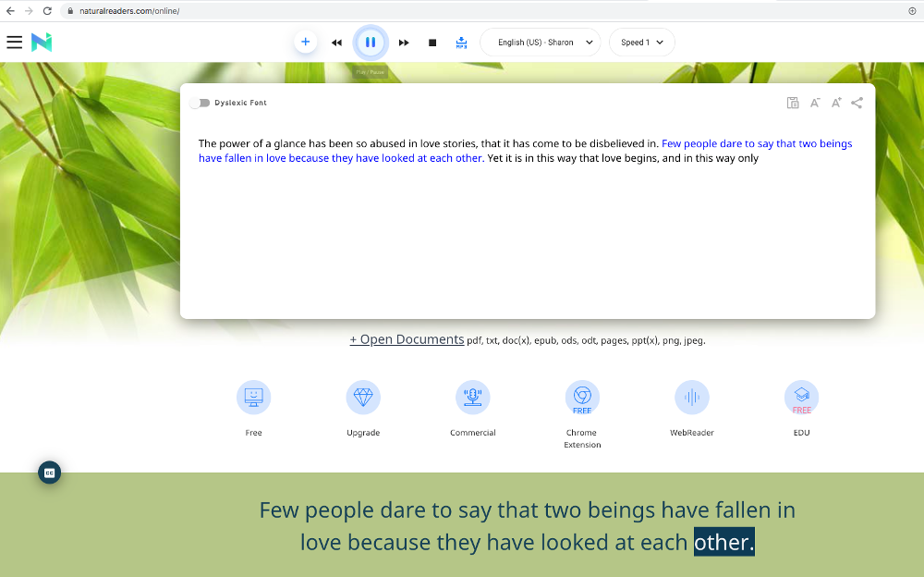
Task: Click the paste text icon
Action: (x=793, y=103)
